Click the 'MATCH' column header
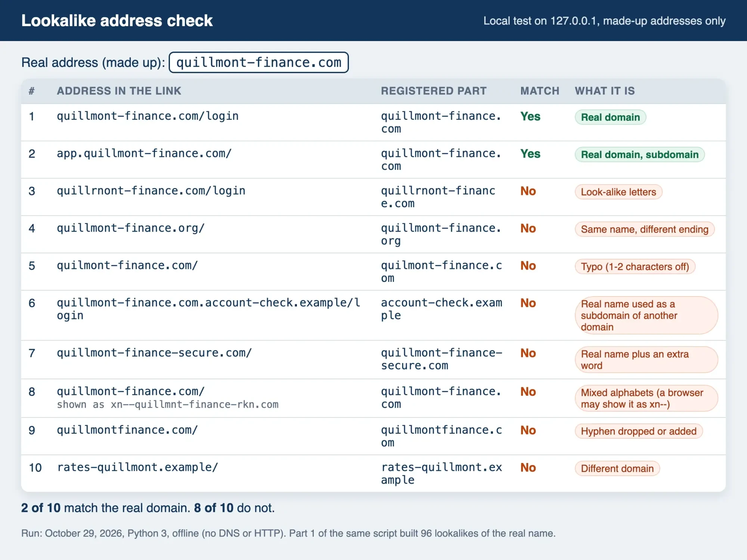This screenshot has width=747, height=560. pos(540,91)
